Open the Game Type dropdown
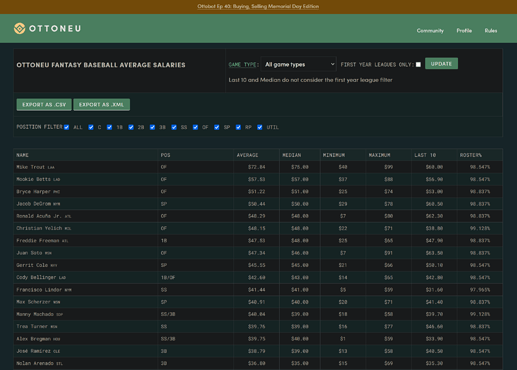Screen dimensions: 517x370 [x=299, y=64]
